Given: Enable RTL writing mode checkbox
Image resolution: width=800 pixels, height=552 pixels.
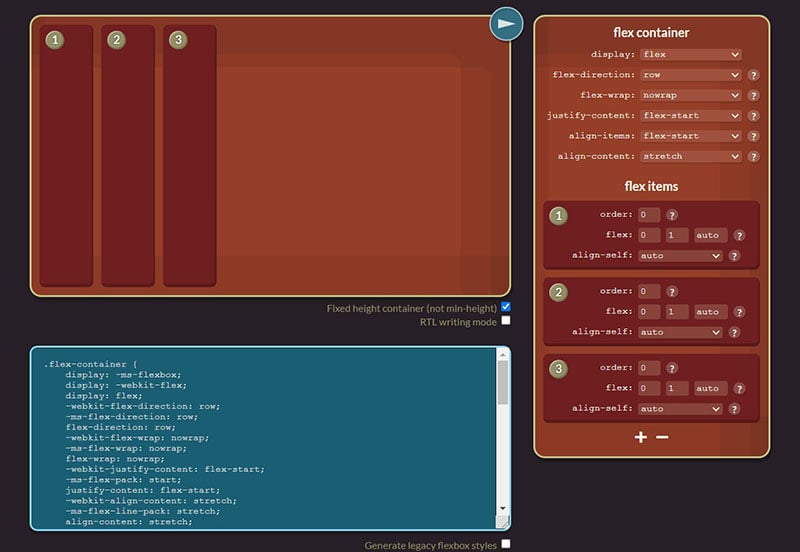Looking at the screenshot, I should [506, 320].
